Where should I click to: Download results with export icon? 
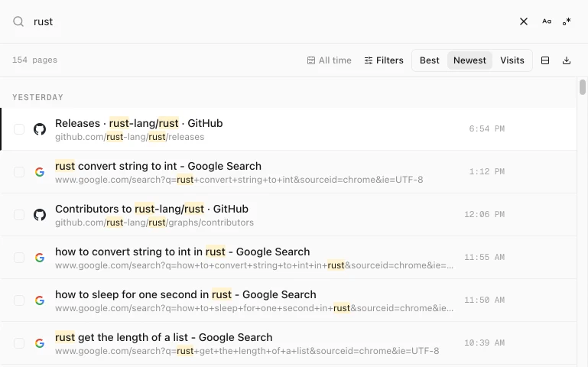tap(567, 60)
